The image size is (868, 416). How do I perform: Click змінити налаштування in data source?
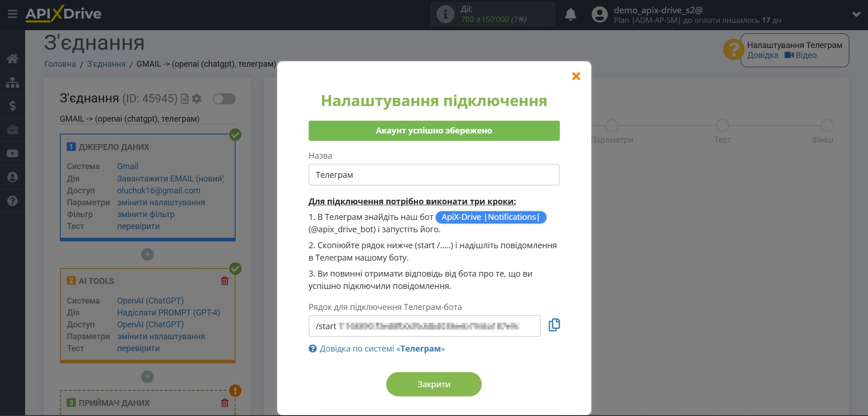pos(161,203)
